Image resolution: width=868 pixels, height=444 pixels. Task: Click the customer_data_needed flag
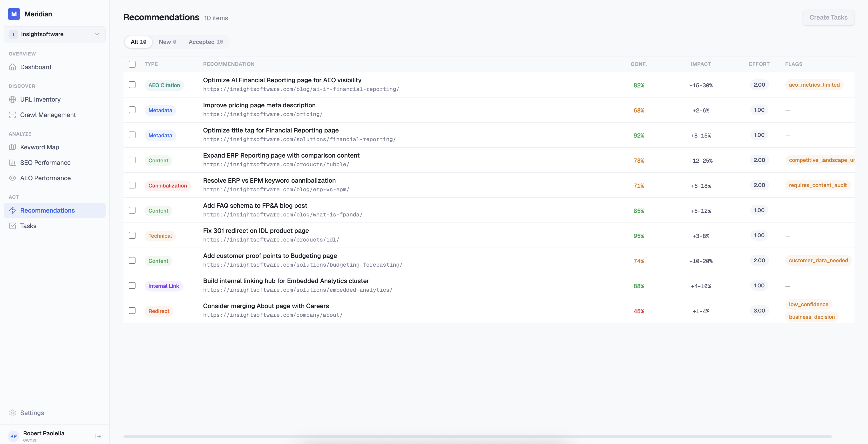tap(819, 261)
